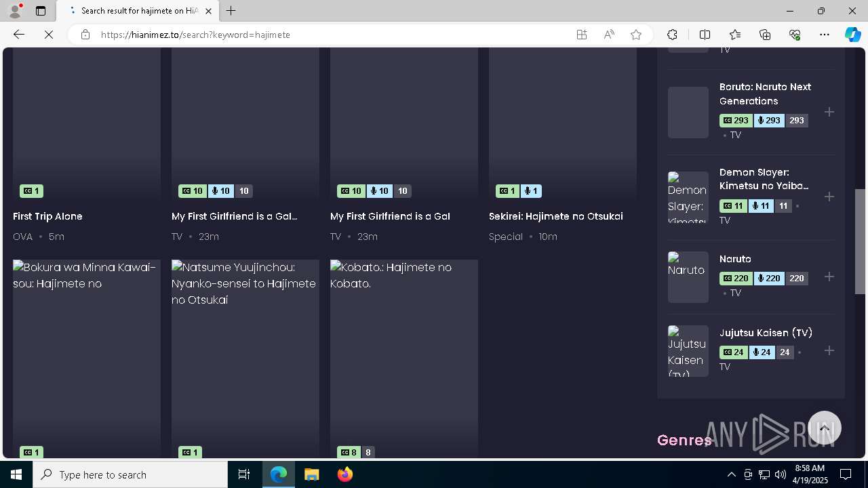This screenshot has height=488, width=868.
Task: Close the hajimete search results tab
Action: click(x=208, y=11)
